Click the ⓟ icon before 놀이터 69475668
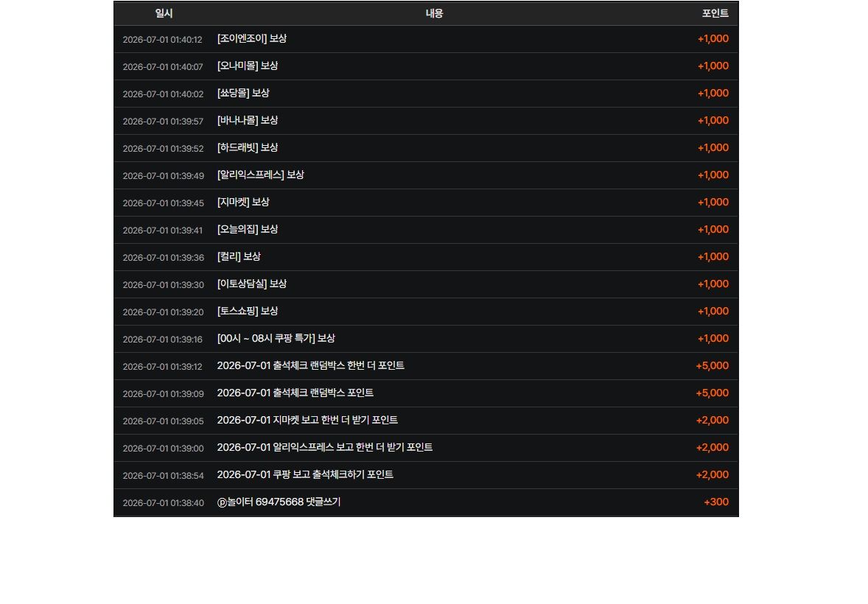 click(x=222, y=502)
